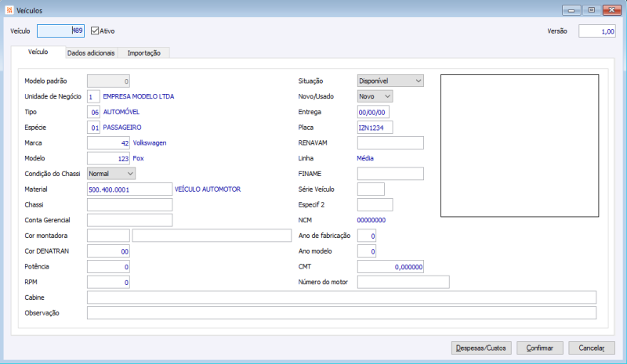Click the Cabine field
This screenshot has width=627, height=364.
(x=342, y=297)
